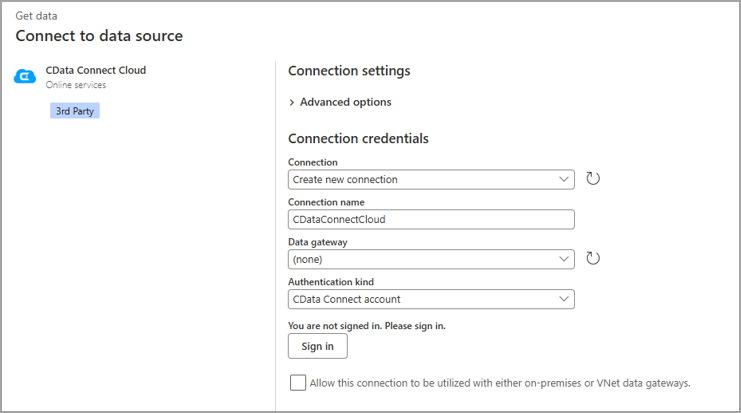Image resolution: width=741 pixels, height=413 pixels.
Task: Click the Connection credentials heading
Action: tap(358, 138)
